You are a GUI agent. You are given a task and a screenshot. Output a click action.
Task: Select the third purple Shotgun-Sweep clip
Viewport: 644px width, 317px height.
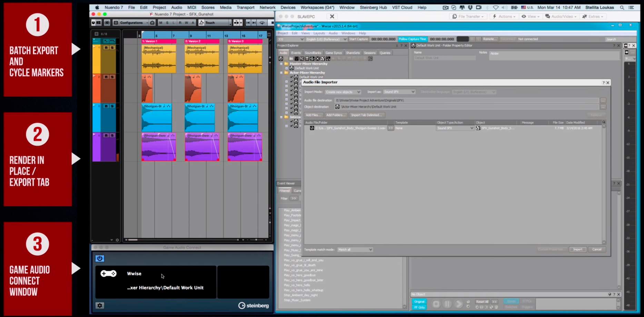pyautogui.click(x=245, y=147)
